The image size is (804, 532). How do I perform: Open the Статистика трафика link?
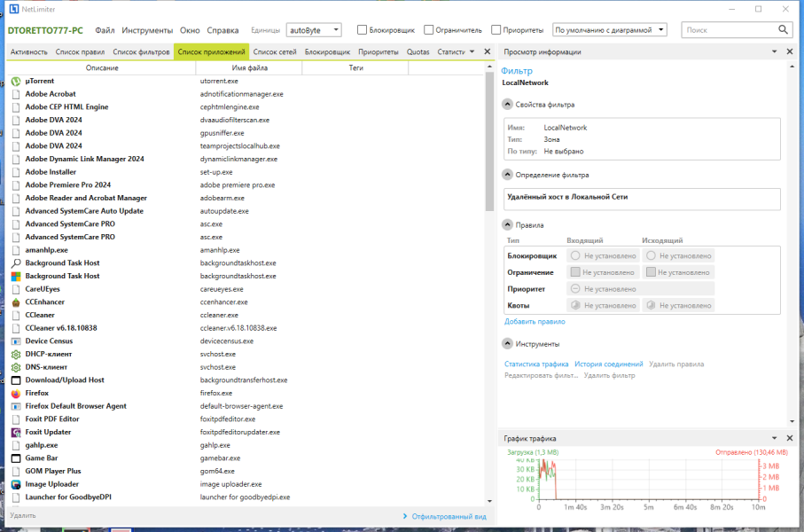coord(536,364)
